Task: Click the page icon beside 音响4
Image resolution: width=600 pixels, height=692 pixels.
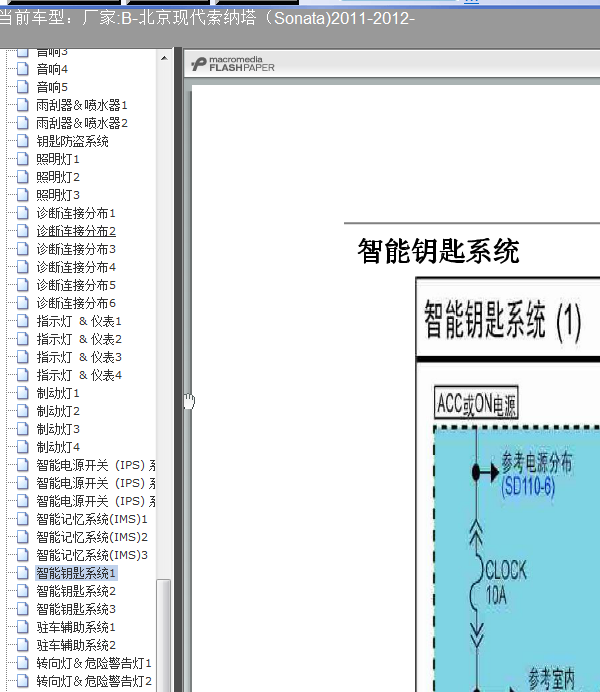Action: (22, 69)
